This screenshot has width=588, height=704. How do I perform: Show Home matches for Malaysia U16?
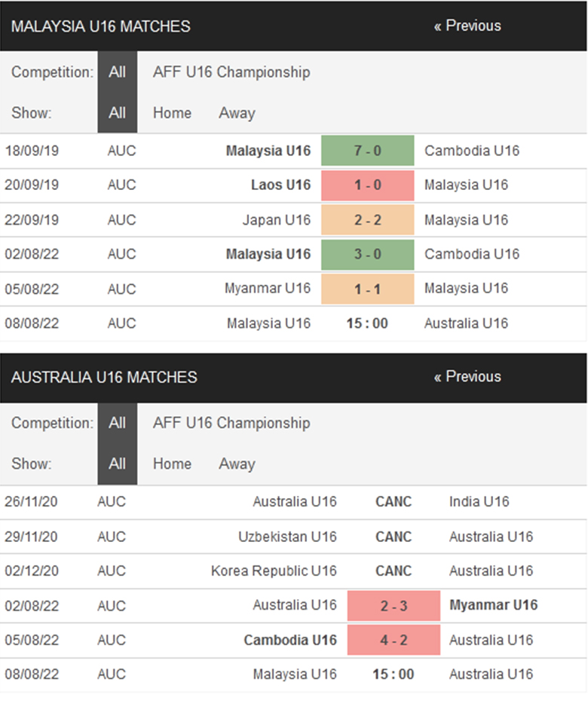172,113
